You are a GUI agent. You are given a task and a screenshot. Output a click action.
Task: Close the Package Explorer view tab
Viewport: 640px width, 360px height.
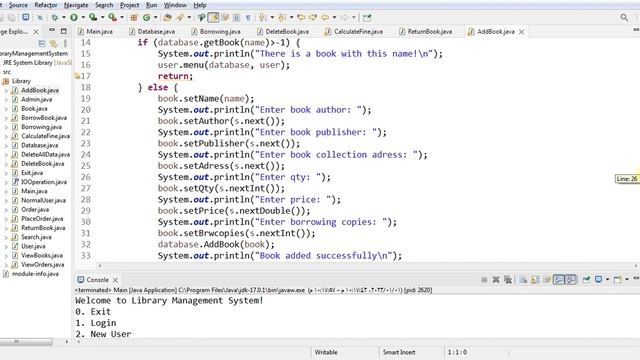pos(36,31)
